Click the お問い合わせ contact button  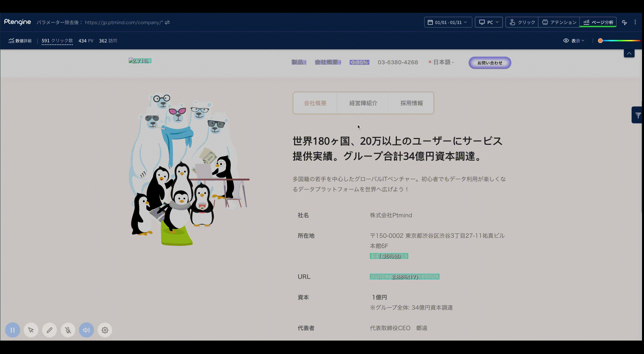point(490,63)
